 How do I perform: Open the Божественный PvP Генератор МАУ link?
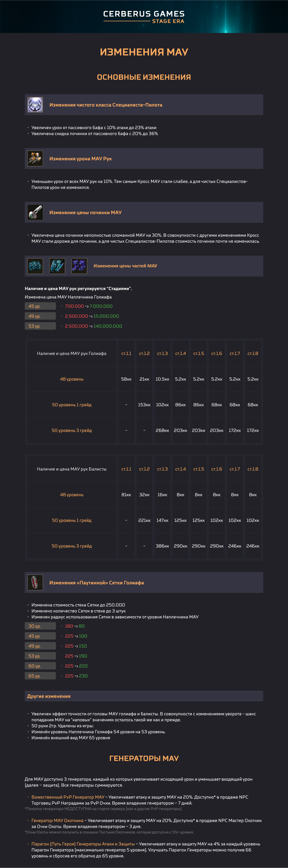pos(68,797)
